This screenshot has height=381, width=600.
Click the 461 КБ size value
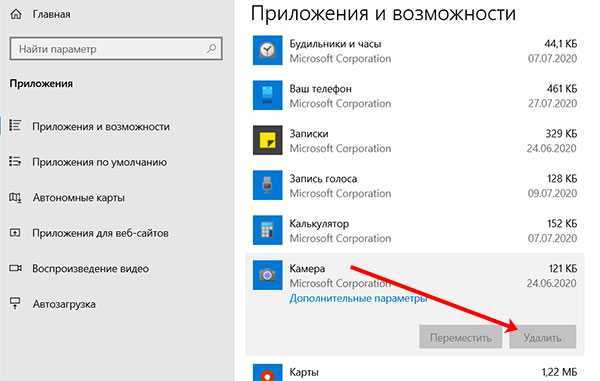coord(562,89)
